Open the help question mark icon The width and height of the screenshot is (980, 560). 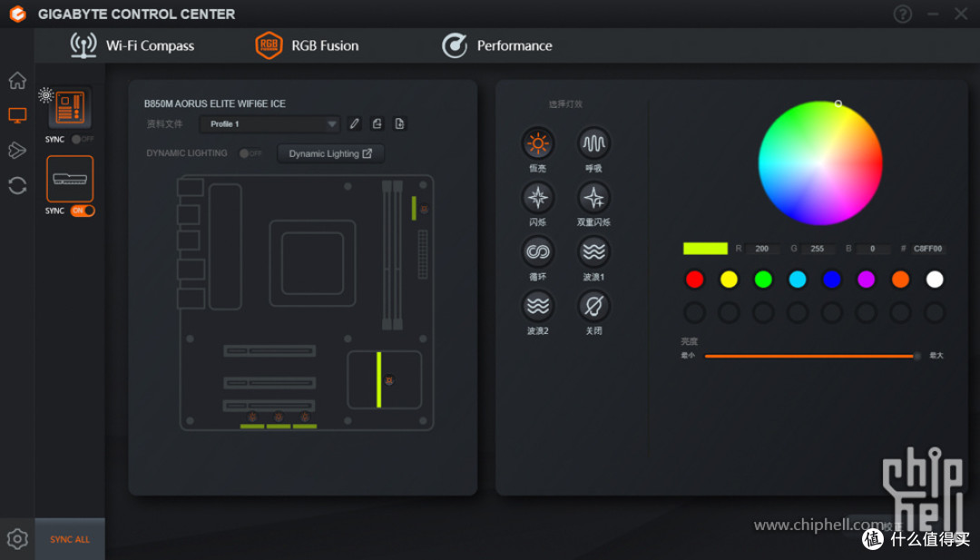pos(903,14)
